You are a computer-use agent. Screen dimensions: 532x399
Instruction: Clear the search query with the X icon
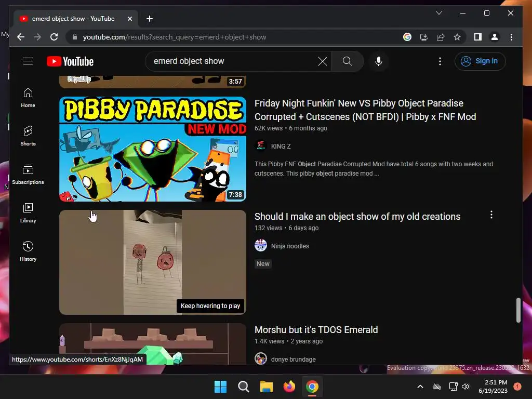tap(322, 61)
